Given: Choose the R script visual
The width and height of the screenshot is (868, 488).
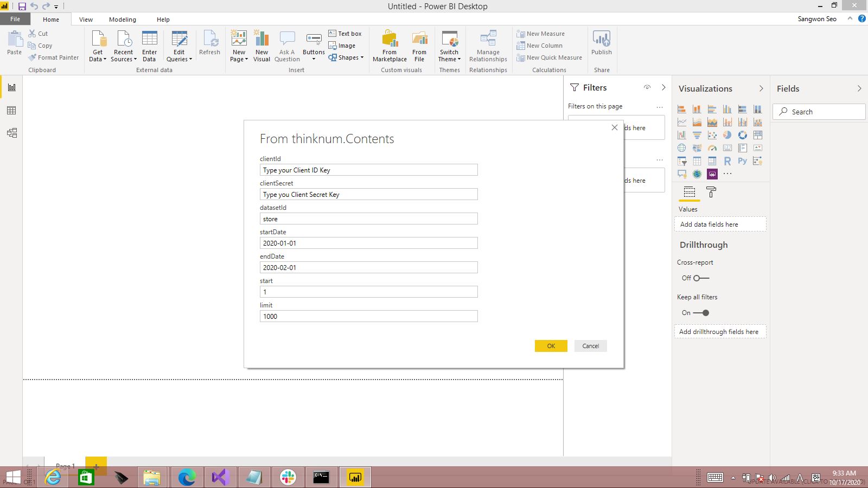Looking at the screenshot, I should coord(727,161).
